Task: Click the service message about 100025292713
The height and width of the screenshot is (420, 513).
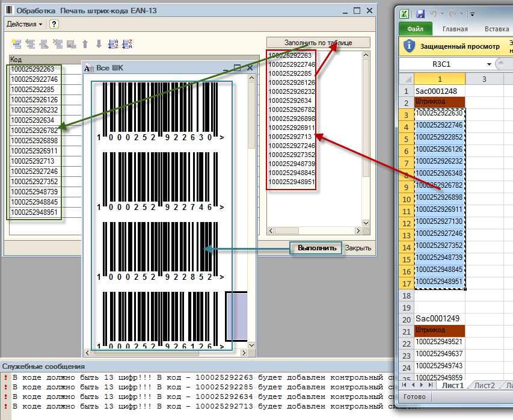Action: 203,406
